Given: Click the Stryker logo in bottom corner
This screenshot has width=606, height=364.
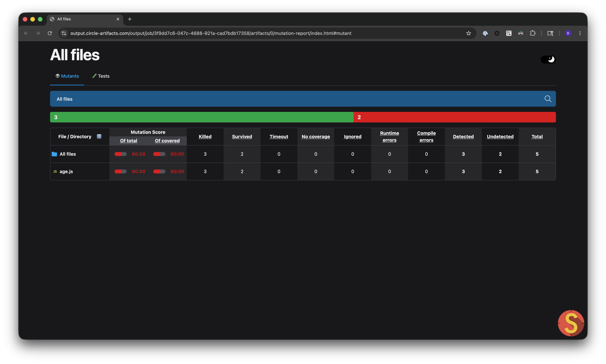Looking at the screenshot, I should [571, 323].
